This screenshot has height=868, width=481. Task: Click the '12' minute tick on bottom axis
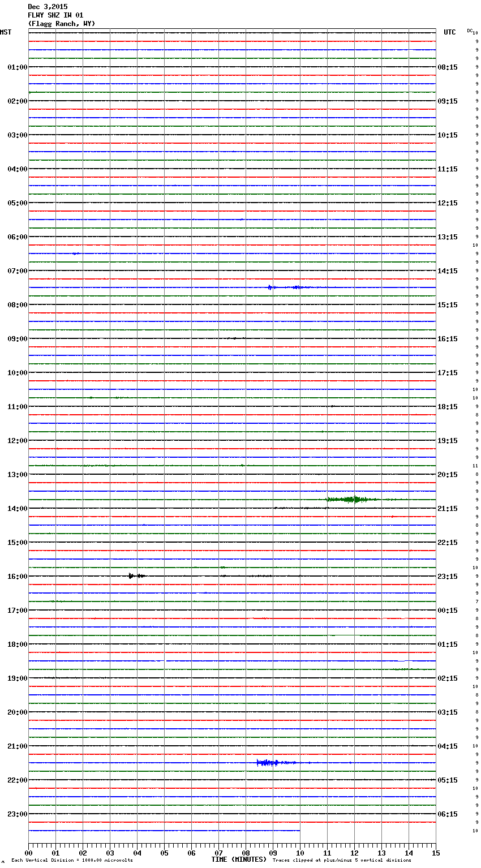(354, 853)
